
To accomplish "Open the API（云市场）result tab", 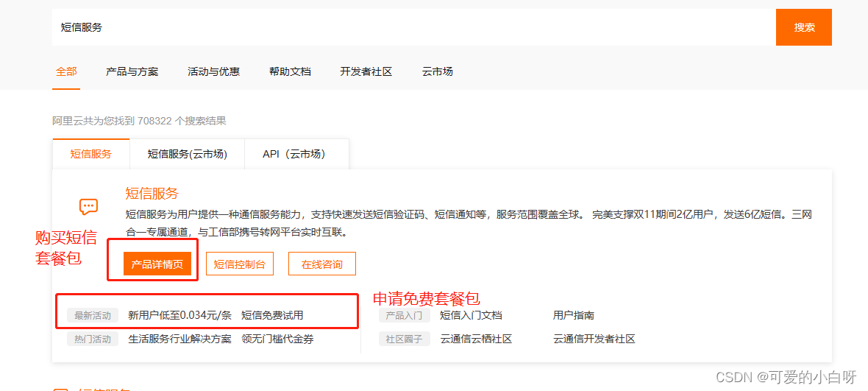I will pyautogui.click(x=296, y=154).
